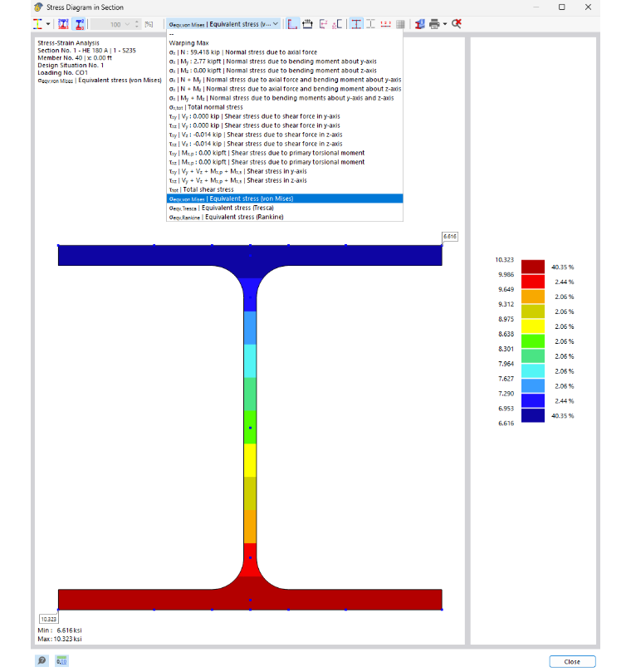Image resolution: width=631 pixels, height=672 pixels.
Task: Click the bright green legend swatch
Action: 533,341
